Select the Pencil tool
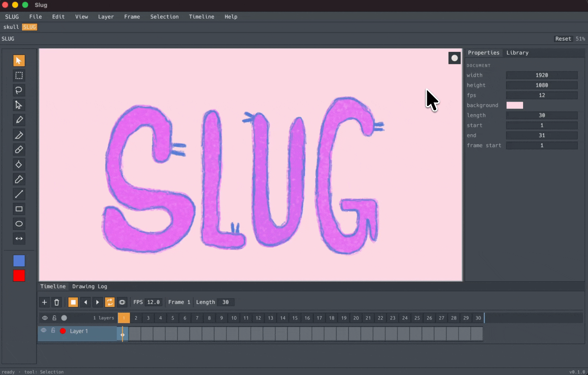 tap(19, 120)
